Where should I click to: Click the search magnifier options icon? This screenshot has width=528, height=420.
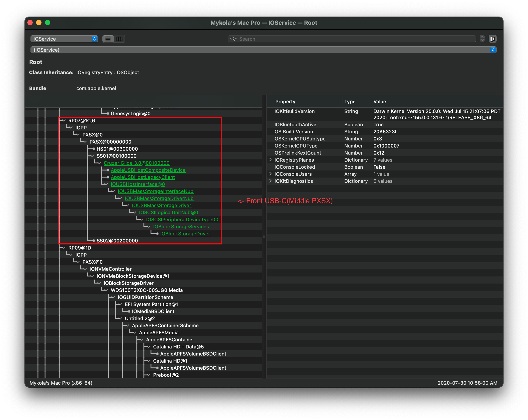233,39
